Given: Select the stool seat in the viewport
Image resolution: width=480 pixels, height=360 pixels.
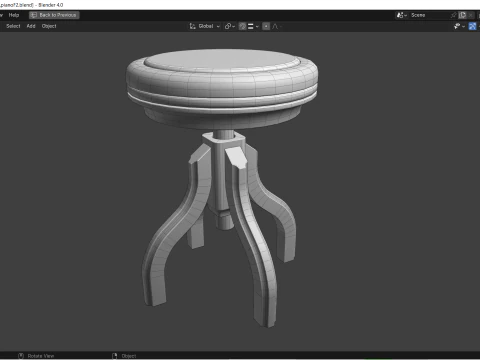Looking at the screenshot, I should [x=222, y=88].
